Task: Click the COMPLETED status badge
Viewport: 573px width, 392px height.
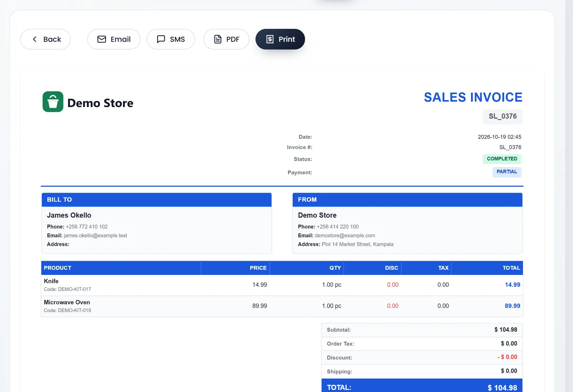Action: tap(502, 159)
